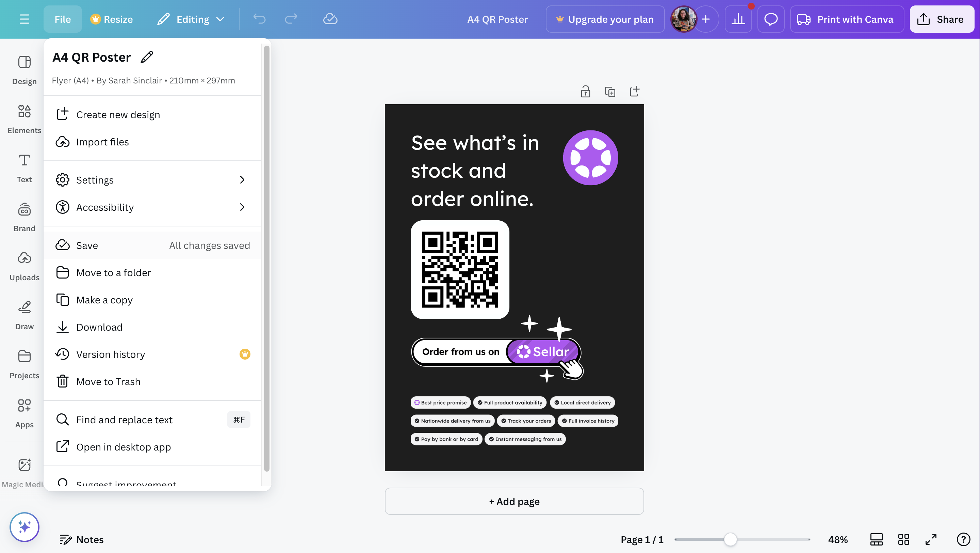
Task: Open the Canva AI assistant sparkle button
Action: click(x=24, y=527)
